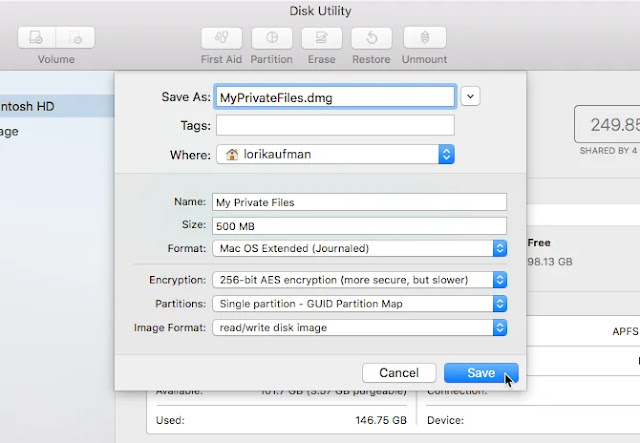Click the 249.85 capacity box
The width and height of the screenshot is (640, 443).
click(x=607, y=124)
